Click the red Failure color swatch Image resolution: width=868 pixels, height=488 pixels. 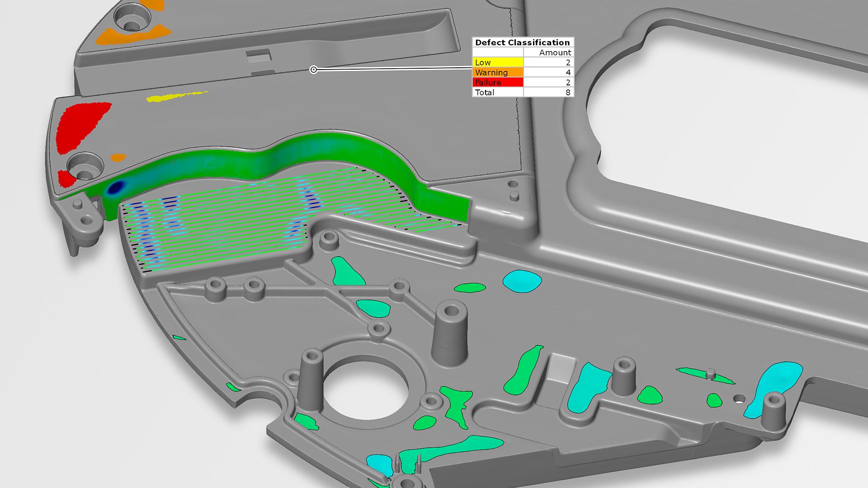(x=498, y=82)
